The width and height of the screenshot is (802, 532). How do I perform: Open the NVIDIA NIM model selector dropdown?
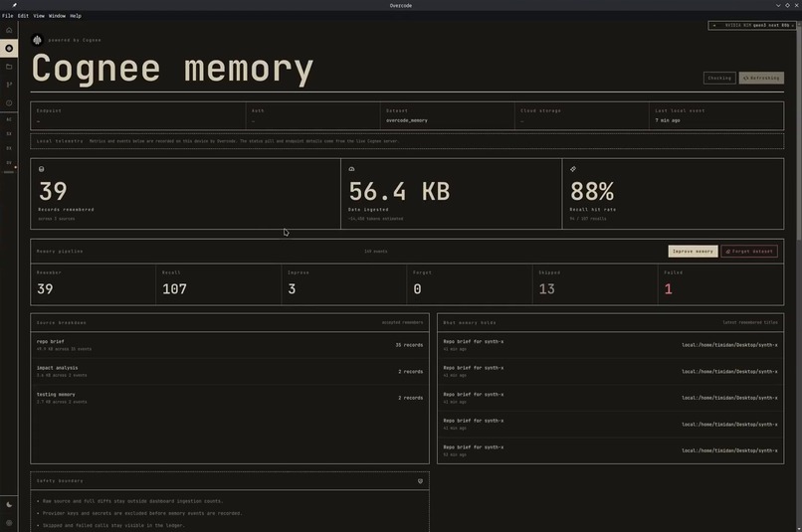[x=752, y=25]
